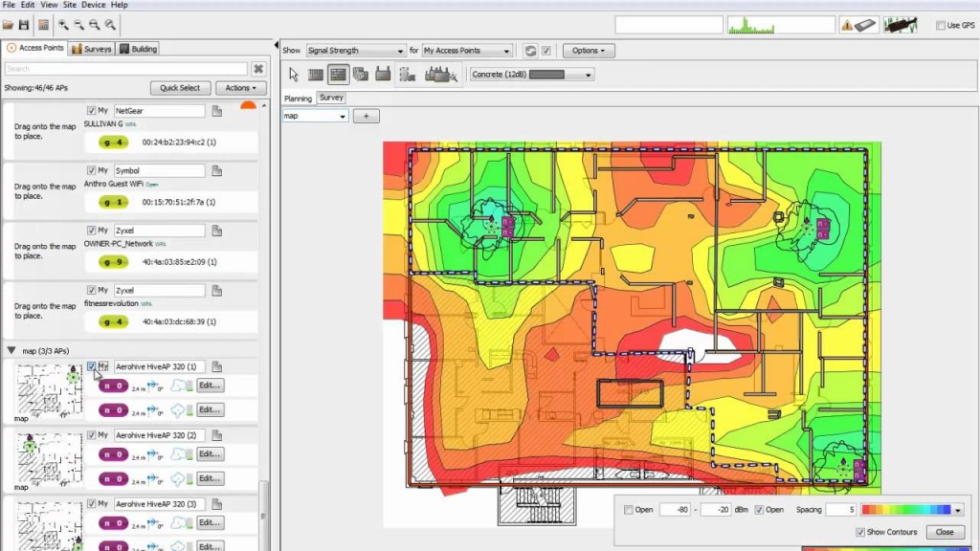Open the color scheme gradient selector
Screen dimensions: 980x551
(x=912, y=510)
